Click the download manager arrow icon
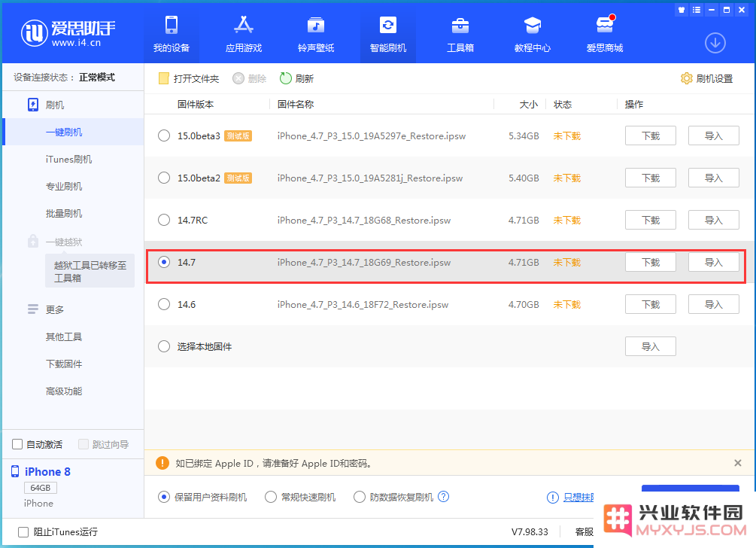 (715, 43)
